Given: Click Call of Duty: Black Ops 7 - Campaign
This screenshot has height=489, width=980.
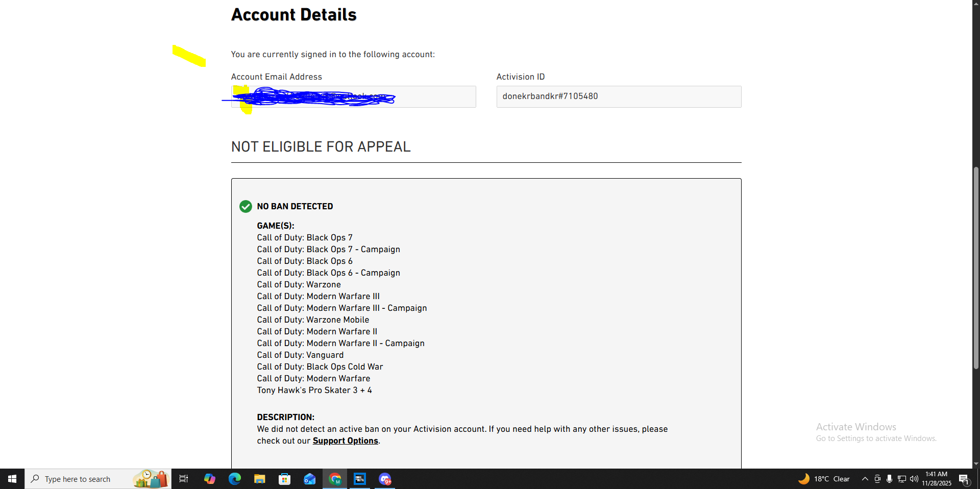Looking at the screenshot, I should point(329,249).
